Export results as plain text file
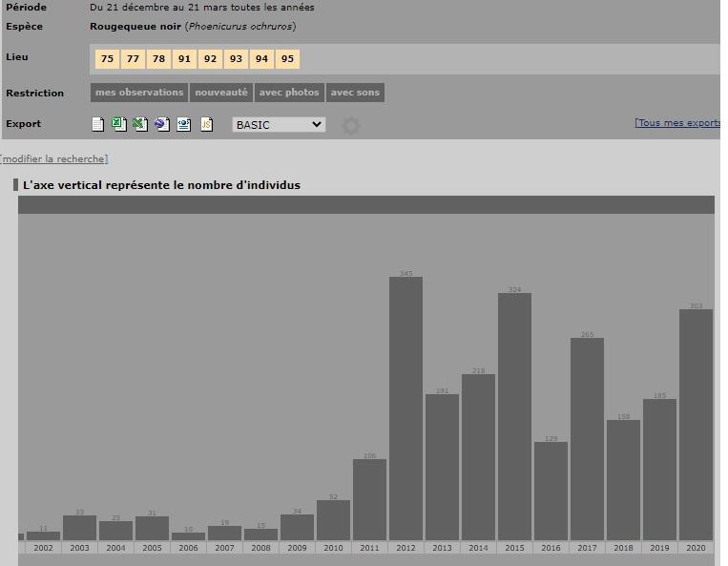The height and width of the screenshot is (566, 728). point(97,124)
